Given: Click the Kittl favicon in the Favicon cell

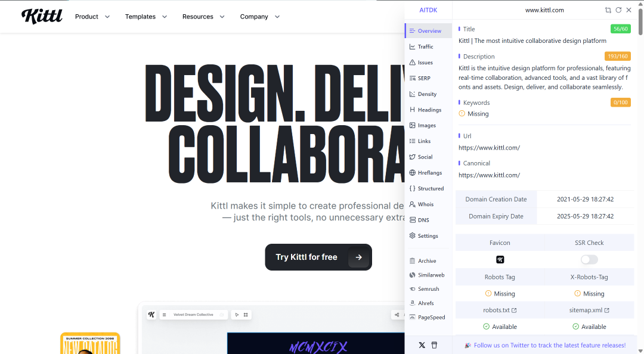Looking at the screenshot, I should [x=500, y=260].
